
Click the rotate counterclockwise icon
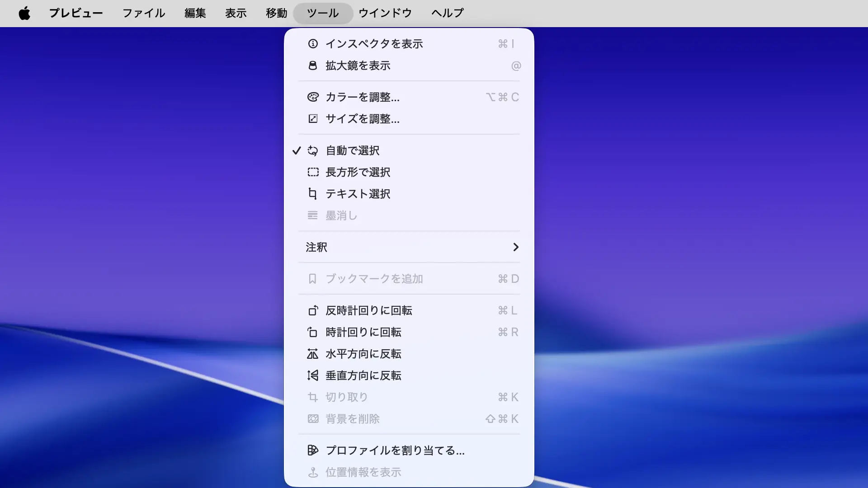pos(313,310)
